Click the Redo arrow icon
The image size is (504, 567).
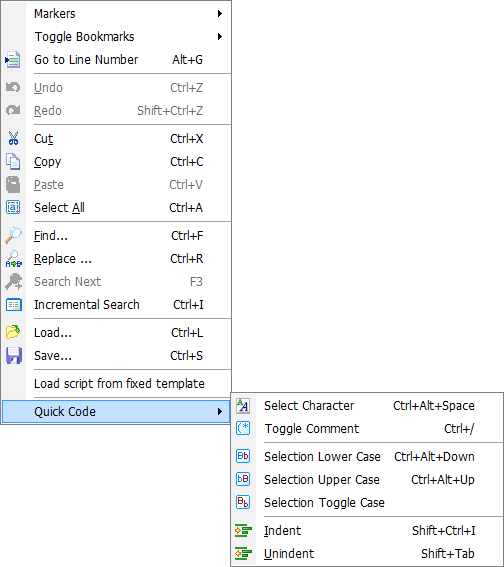click(x=13, y=110)
